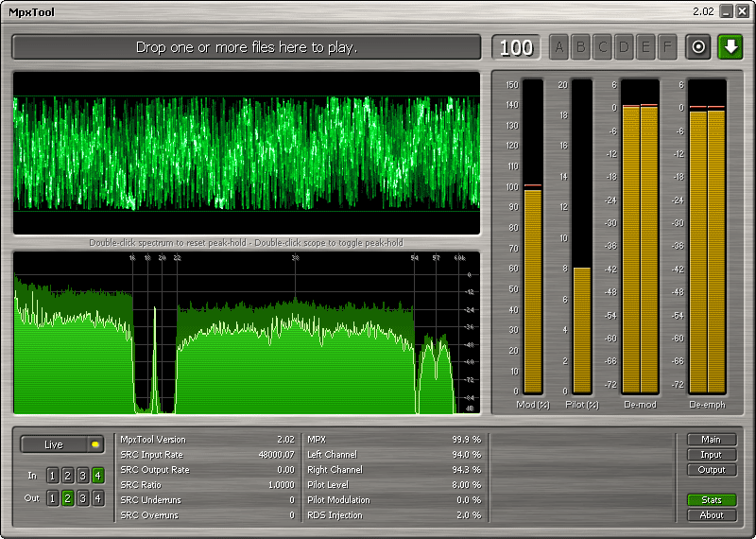Select output 3 in the Out row

point(83,498)
